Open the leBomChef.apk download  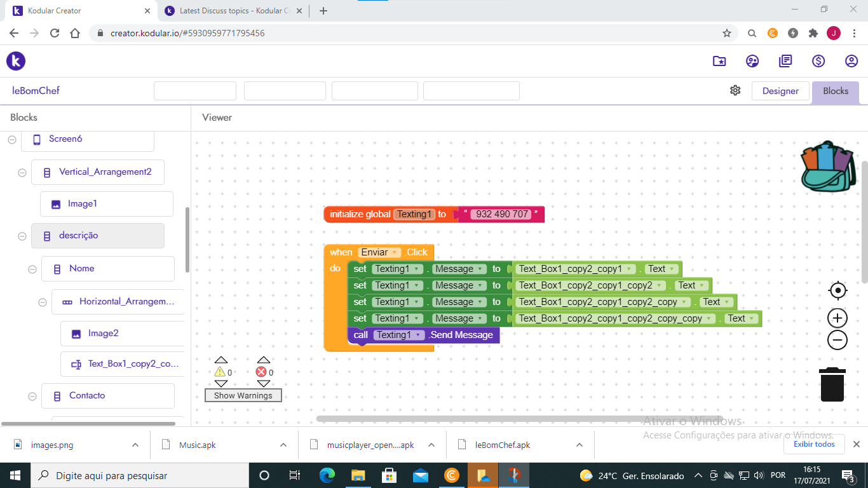(502, 445)
